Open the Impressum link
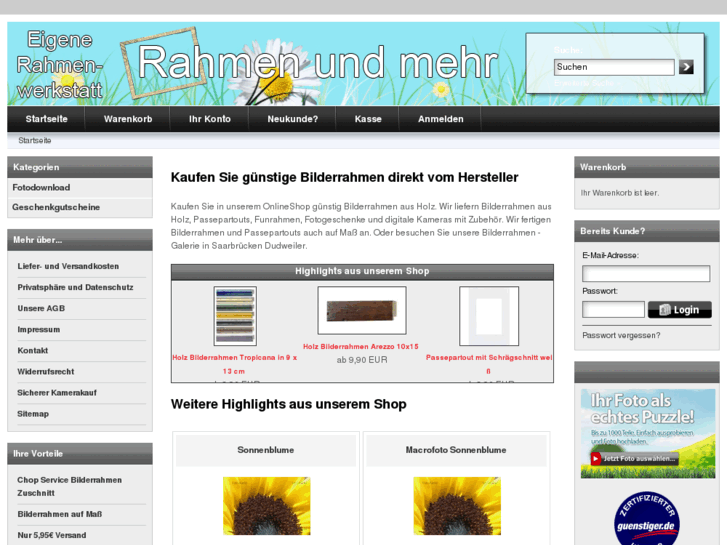The image size is (727, 545). 38,329
